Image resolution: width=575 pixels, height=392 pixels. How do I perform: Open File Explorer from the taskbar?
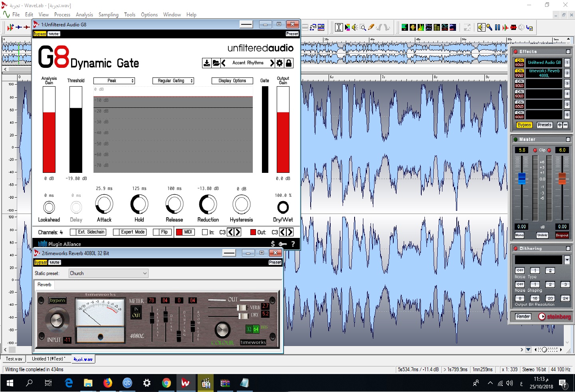(x=88, y=383)
